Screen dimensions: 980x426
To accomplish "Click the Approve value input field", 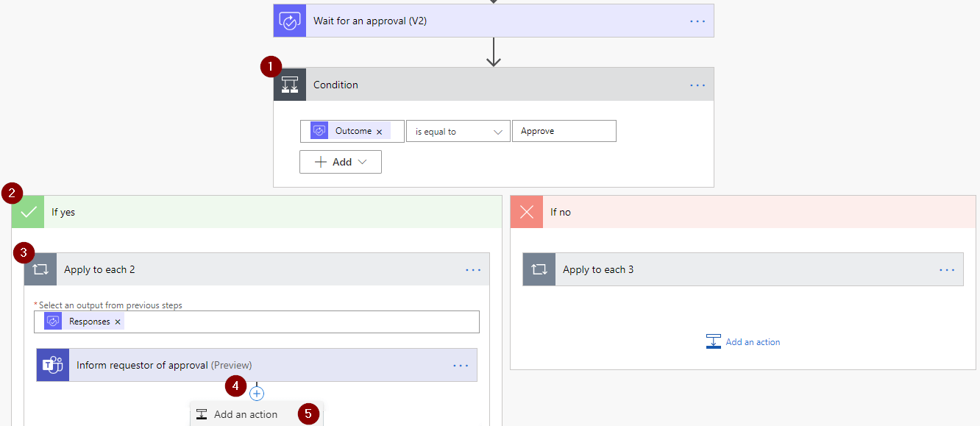I will [x=564, y=130].
